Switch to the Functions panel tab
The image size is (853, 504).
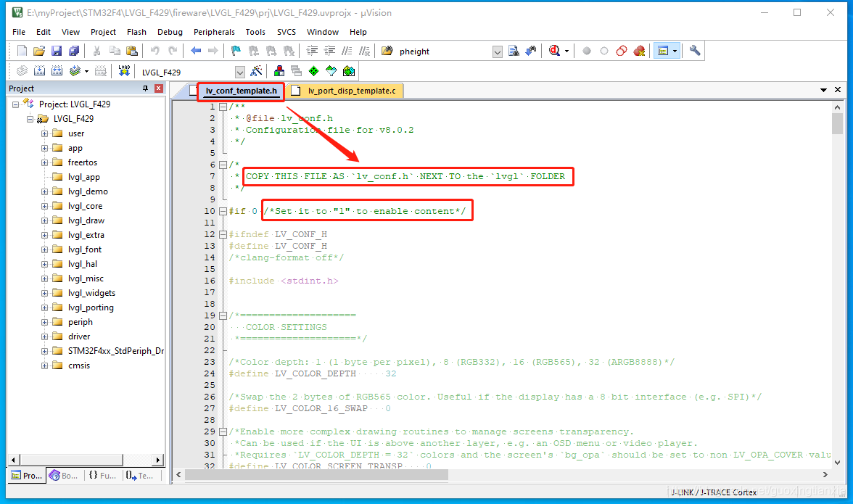coord(102,475)
